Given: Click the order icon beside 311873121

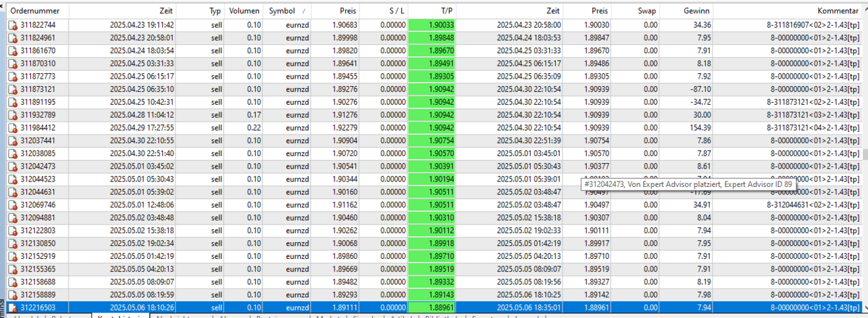Looking at the screenshot, I should (12, 89).
